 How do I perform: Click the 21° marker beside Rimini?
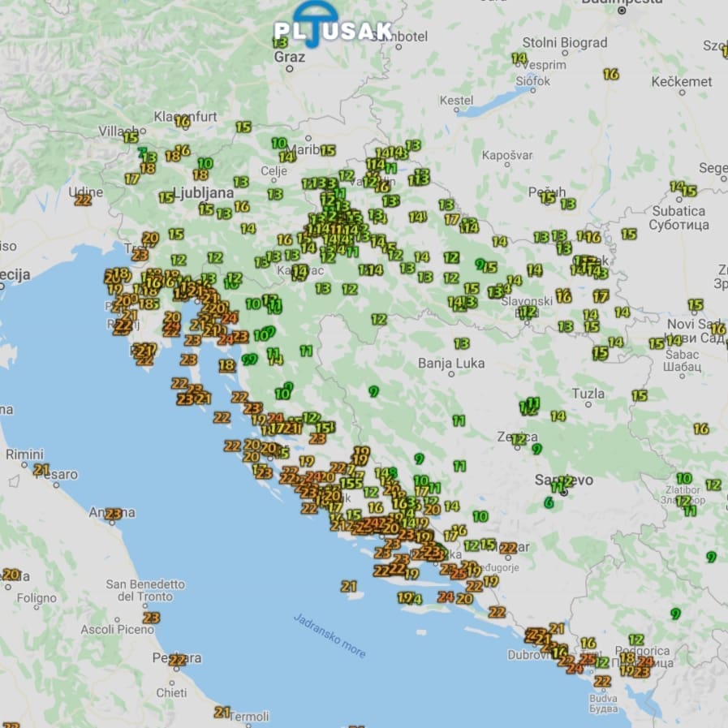(41, 469)
